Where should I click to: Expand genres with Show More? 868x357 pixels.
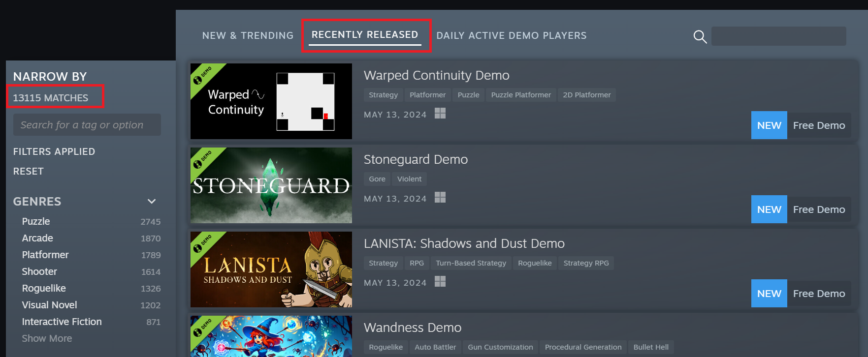tap(47, 338)
